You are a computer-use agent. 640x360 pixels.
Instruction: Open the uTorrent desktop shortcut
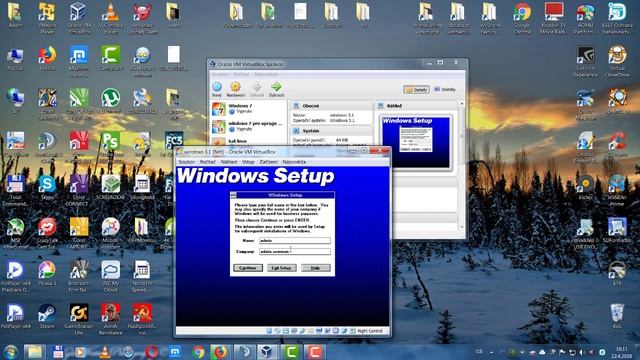111,101
